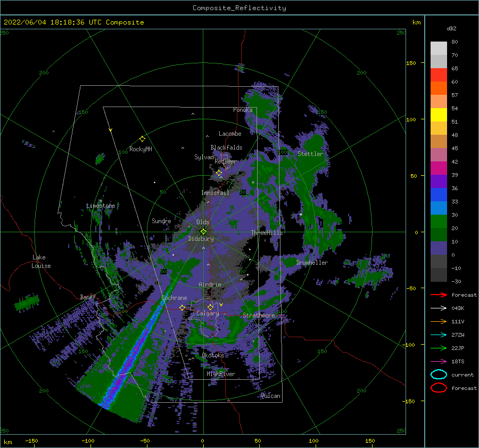Screen dimensions: 479x448
Task: Click the Calgary city label
Action: (x=208, y=313)
